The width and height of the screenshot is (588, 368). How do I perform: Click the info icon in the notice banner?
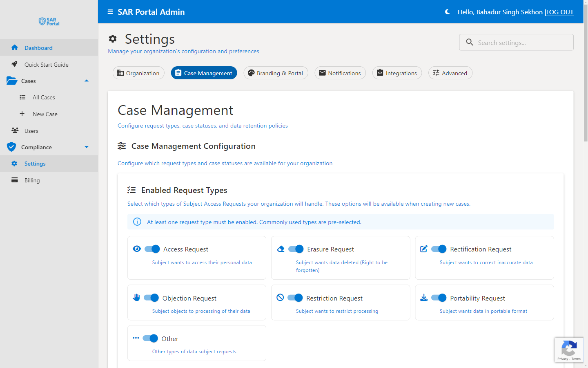pyautogui.click(x=137, y=222)
